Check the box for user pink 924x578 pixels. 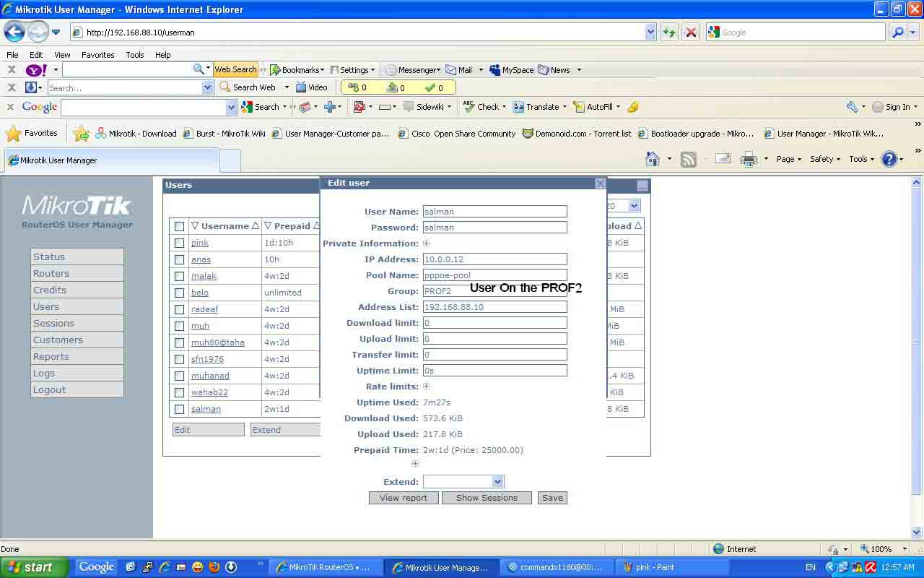179,243
